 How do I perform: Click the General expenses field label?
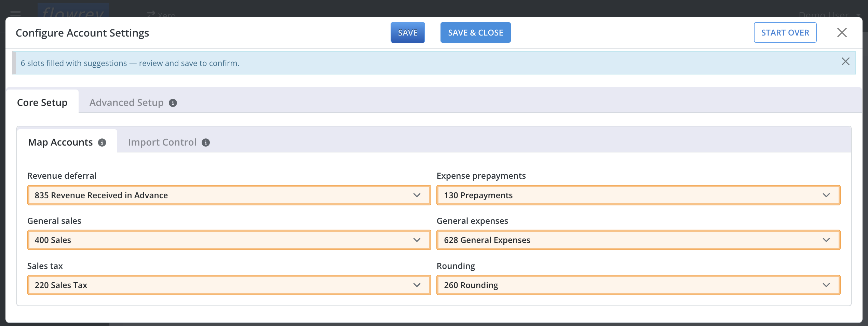(x=472, y=221)
